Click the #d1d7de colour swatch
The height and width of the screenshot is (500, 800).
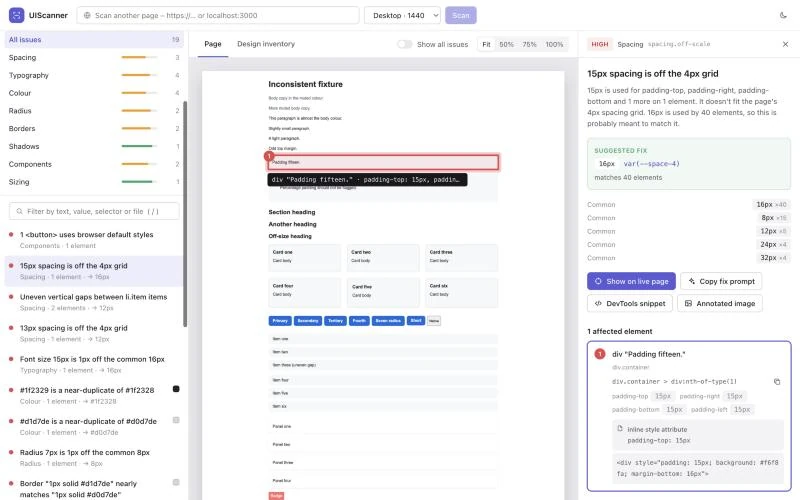click(x=176, y=420)
